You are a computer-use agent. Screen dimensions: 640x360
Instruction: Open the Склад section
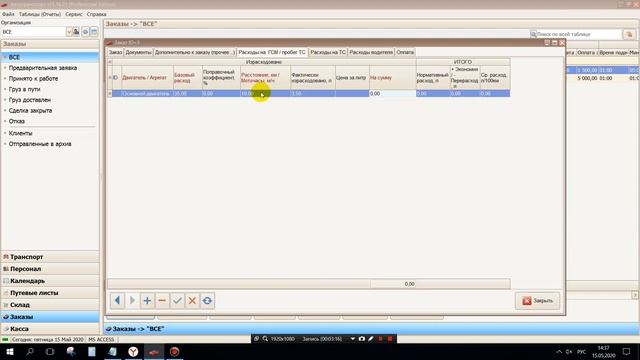pos(50,305)
